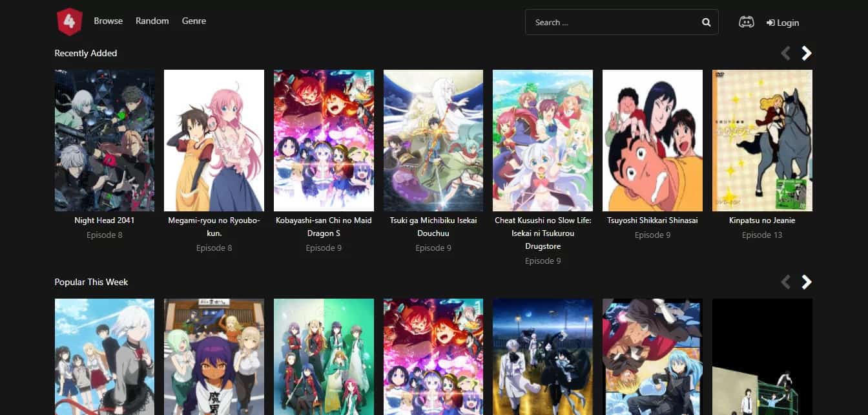Viewport: 868px width, 415px height.
Task: Open the Genre menu
Action: [x=194, y=21]
